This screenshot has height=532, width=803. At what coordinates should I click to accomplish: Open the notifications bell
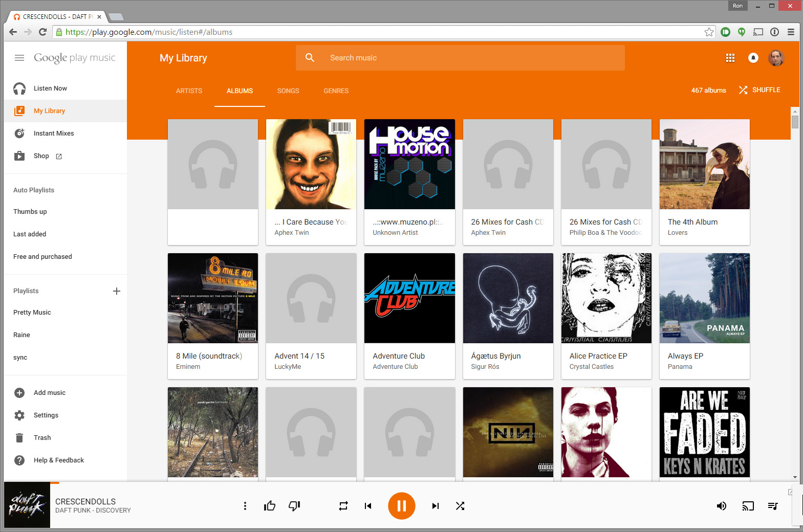[x=753, y=58]
